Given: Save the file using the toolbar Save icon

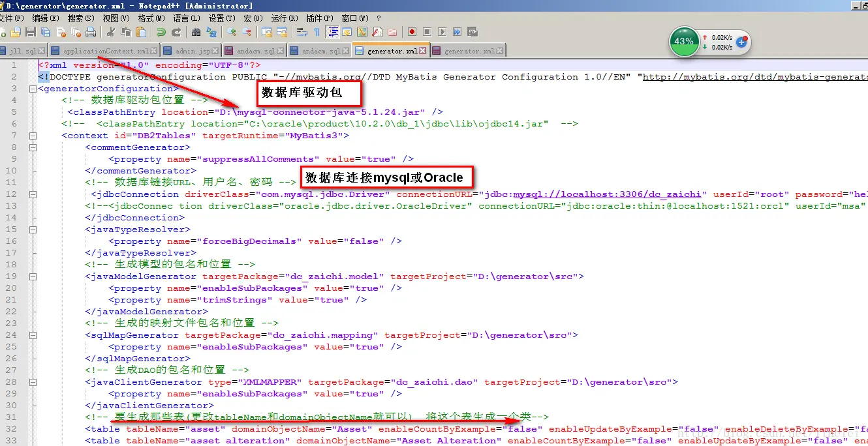Looking at the screenshot, I should pos(30,31).
